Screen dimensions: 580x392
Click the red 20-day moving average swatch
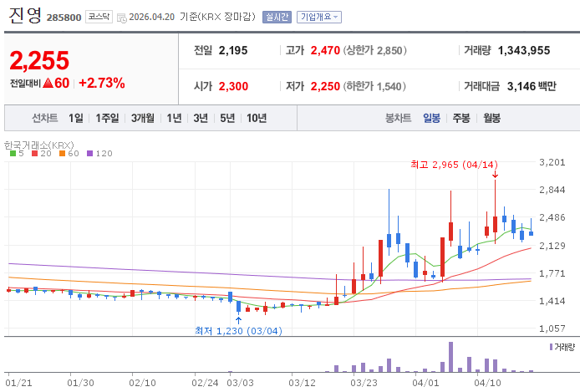(x=35, y=154)
